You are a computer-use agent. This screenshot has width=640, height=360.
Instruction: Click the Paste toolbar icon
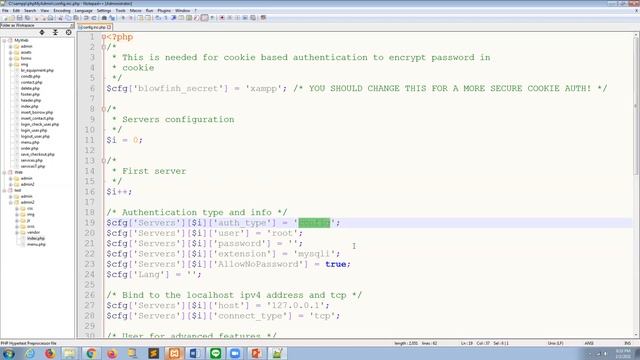pos(76,18)
